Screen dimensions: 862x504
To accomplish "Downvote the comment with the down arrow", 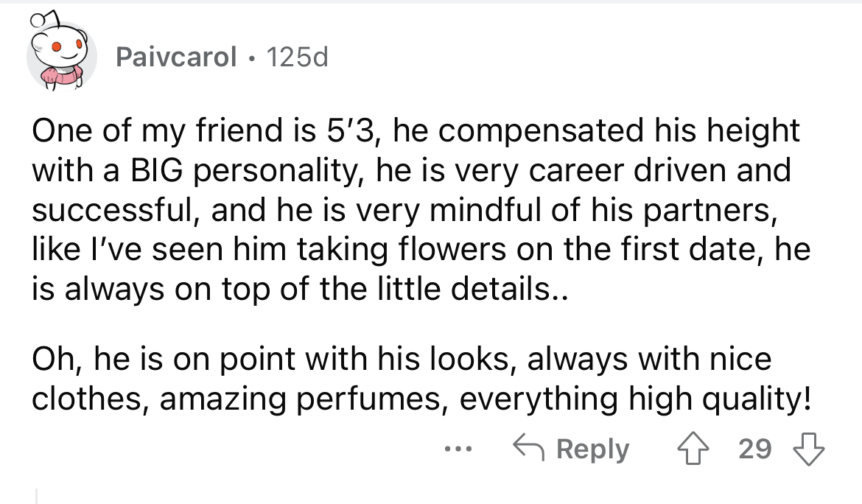I will [x=808, y=449].
